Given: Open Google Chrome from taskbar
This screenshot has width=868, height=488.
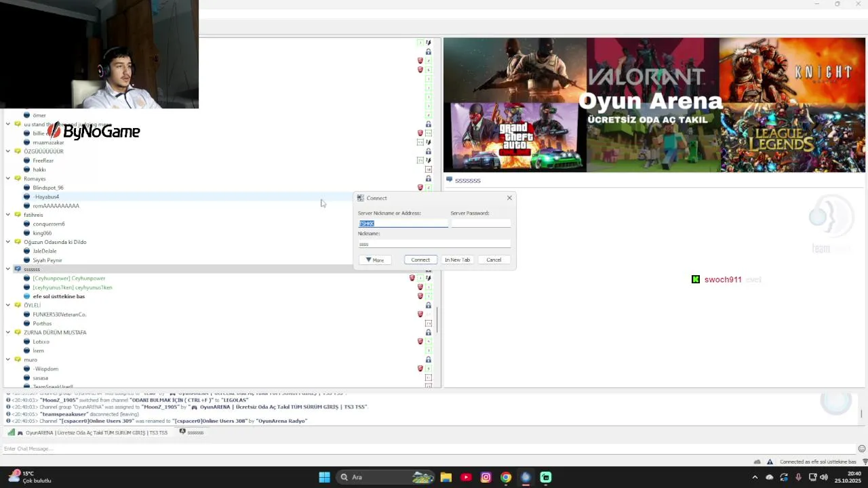Looking at the screenshot, I should (x=506, y=477).
